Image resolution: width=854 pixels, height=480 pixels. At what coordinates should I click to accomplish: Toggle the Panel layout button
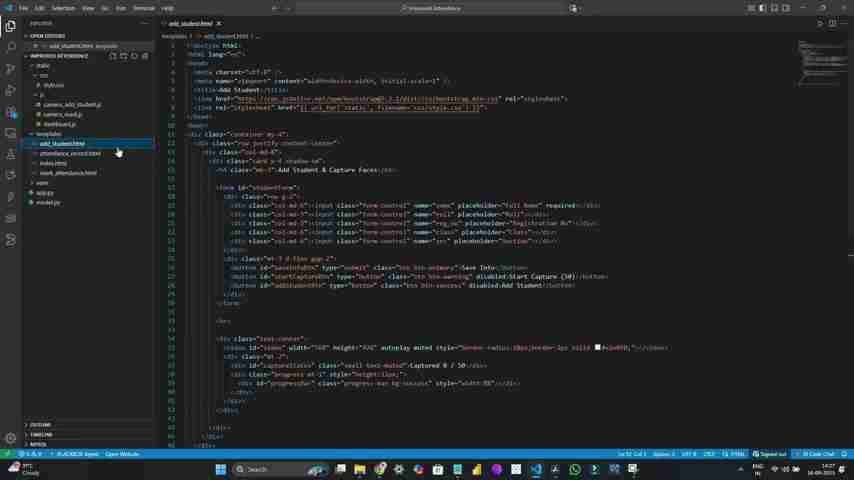pos(773,8)
